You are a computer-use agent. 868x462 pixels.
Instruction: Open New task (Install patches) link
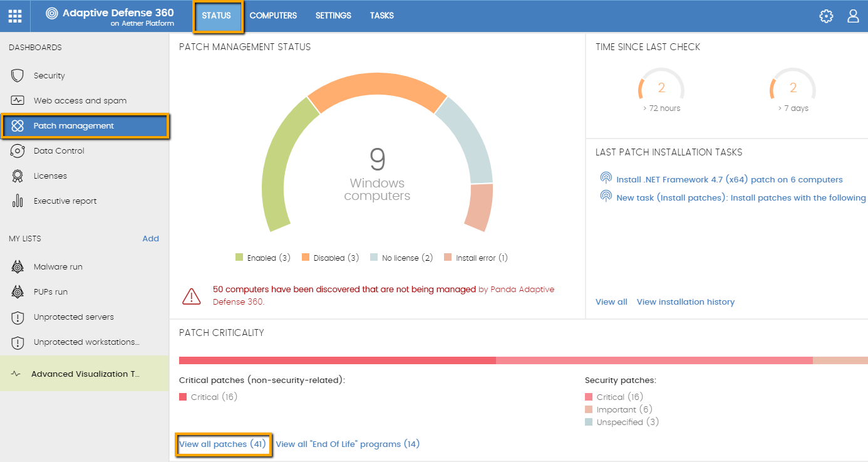point(741,198)
